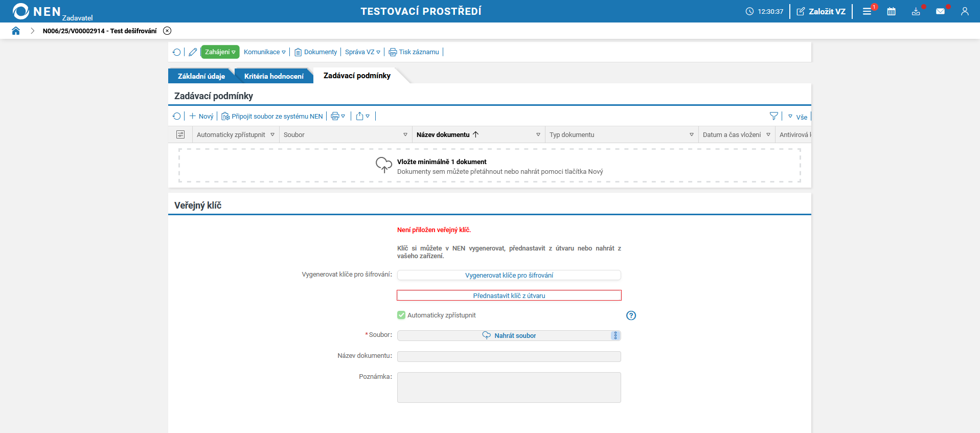Click the home icon in breadcrumb
Screen dimensions: 980x433
coord(16,31)
